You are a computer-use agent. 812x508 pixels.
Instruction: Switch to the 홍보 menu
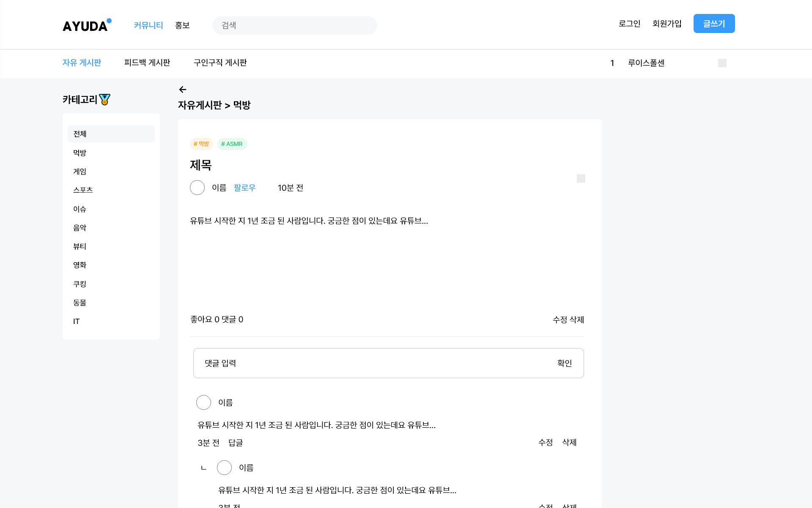tap(182, 25)
